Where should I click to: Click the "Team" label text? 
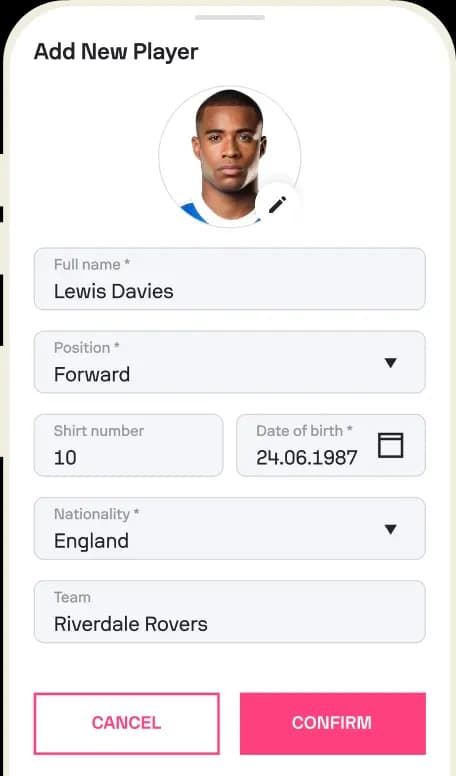tap(72, 597)
